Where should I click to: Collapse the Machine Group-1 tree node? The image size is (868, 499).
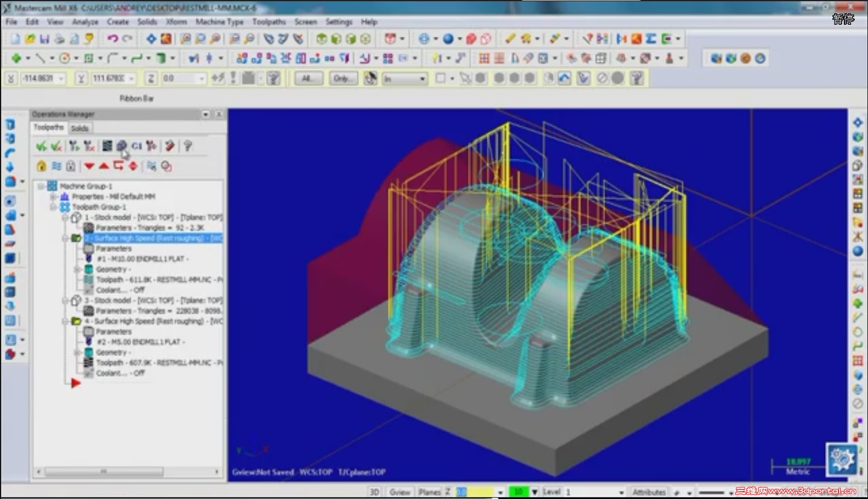(x=41, y=186)
